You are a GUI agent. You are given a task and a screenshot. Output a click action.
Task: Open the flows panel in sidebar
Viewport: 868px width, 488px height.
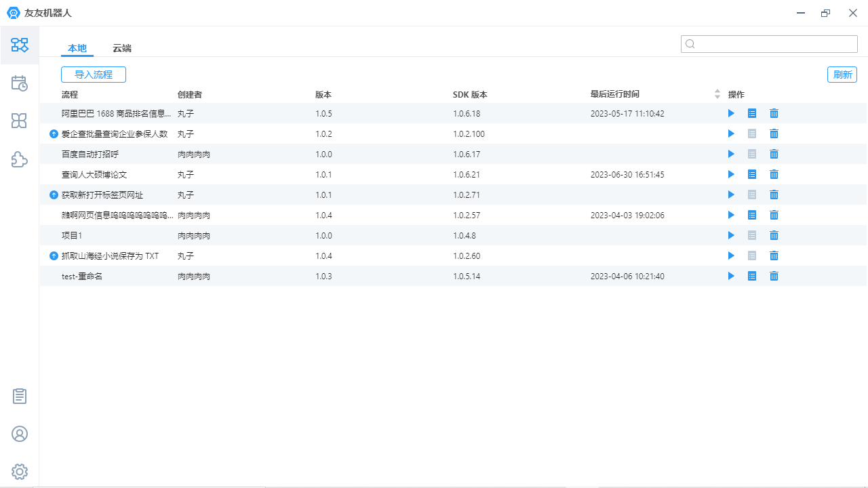click(x=20, y=45)
